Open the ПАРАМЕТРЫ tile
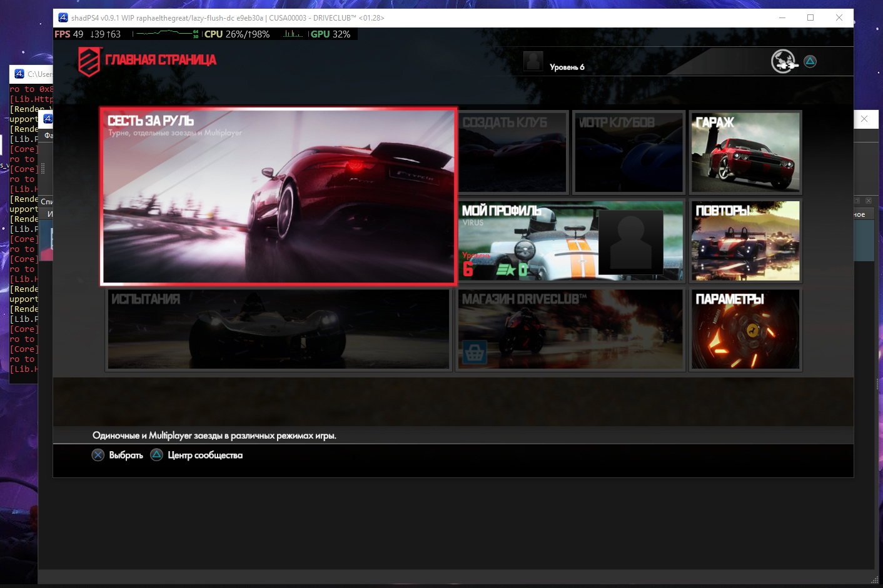The width and height of the screenshot is (883, 588). [x=745, y=329]
